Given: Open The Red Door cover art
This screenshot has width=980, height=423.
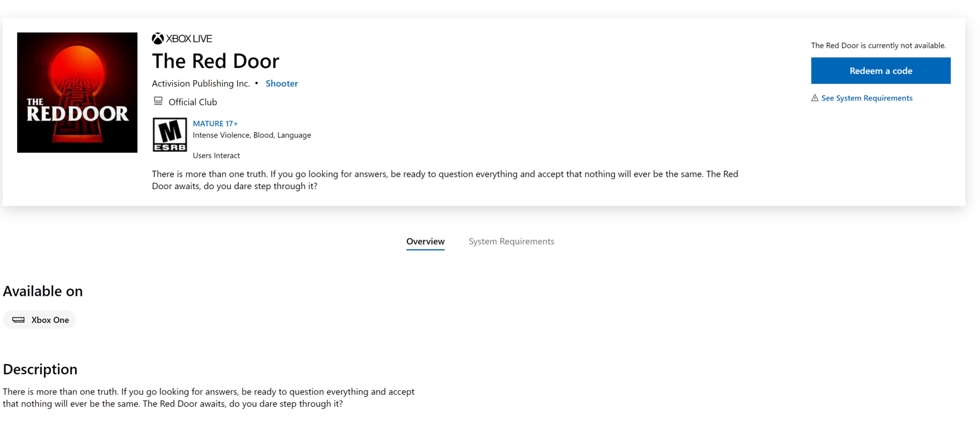Looking at the screenshot, I should (77, 92).
